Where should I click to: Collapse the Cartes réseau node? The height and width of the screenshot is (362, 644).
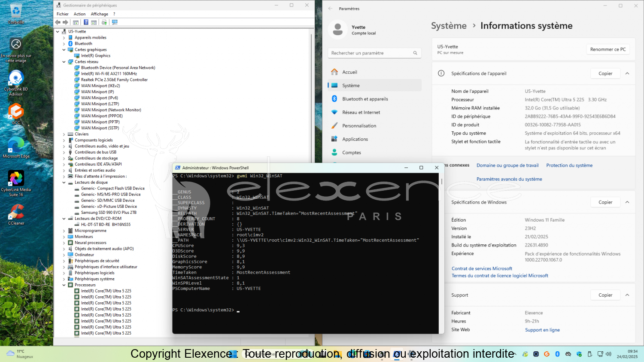coord(64,62)
